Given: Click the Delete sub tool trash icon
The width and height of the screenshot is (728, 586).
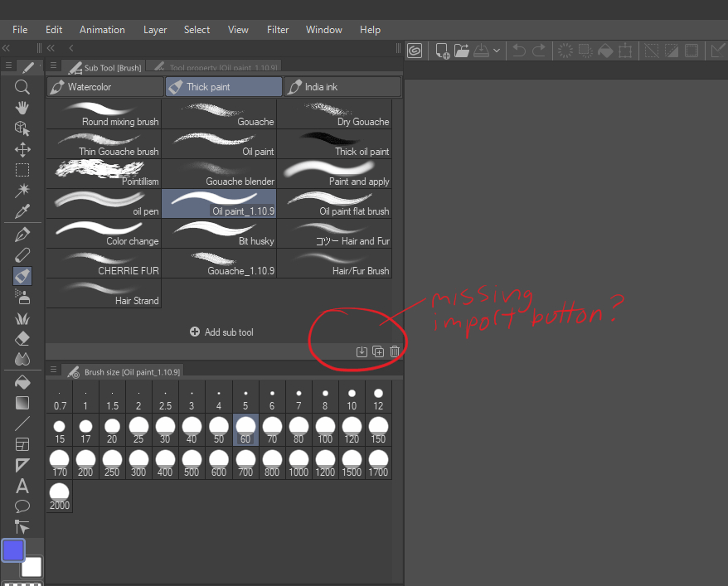Looking at the screenshot, I should tap(395, 351).
